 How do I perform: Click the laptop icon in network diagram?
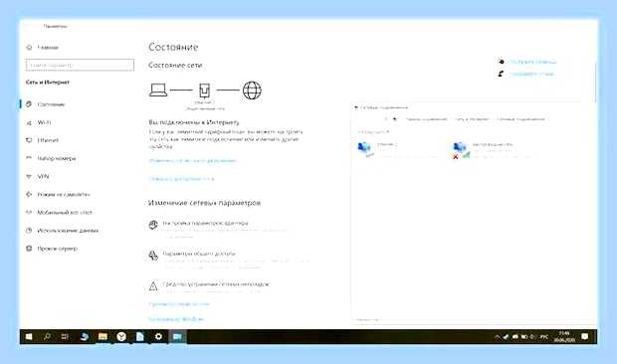pyautogui.click(x=158, y=91)
